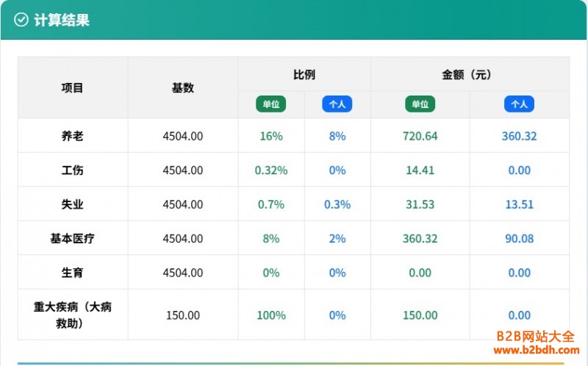
Task: Click the 计算结果 header title
Action: click(x=62, y=20)
